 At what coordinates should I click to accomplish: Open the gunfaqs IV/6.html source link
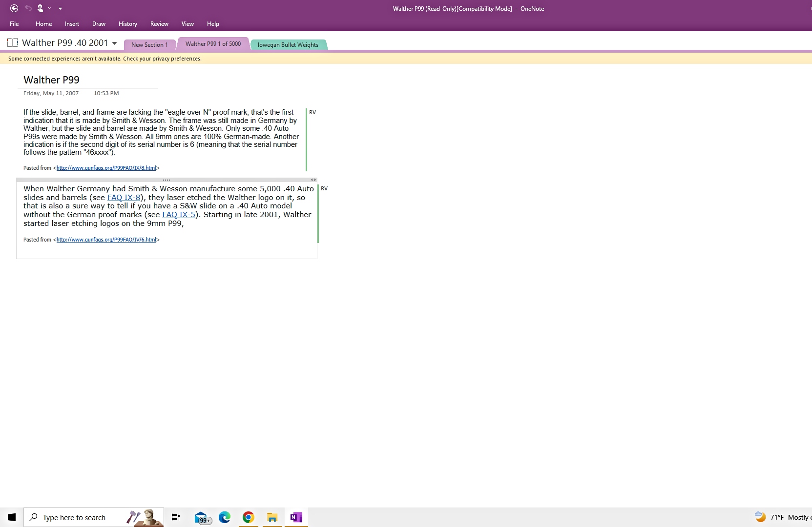tap(106, 240)
